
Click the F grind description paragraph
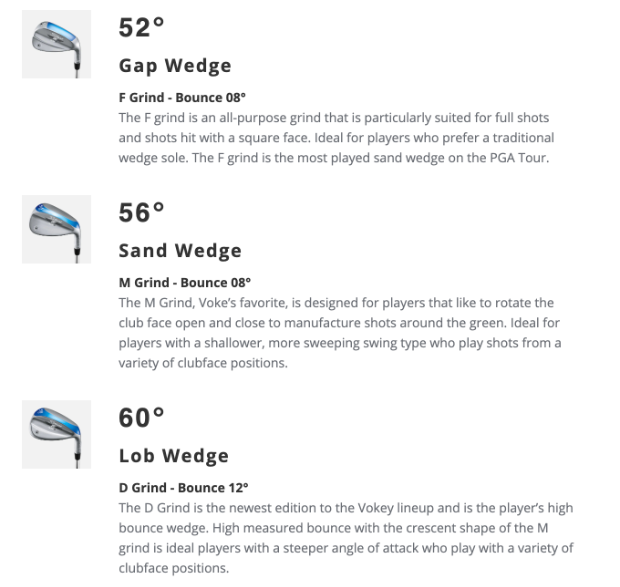(336, 138)
